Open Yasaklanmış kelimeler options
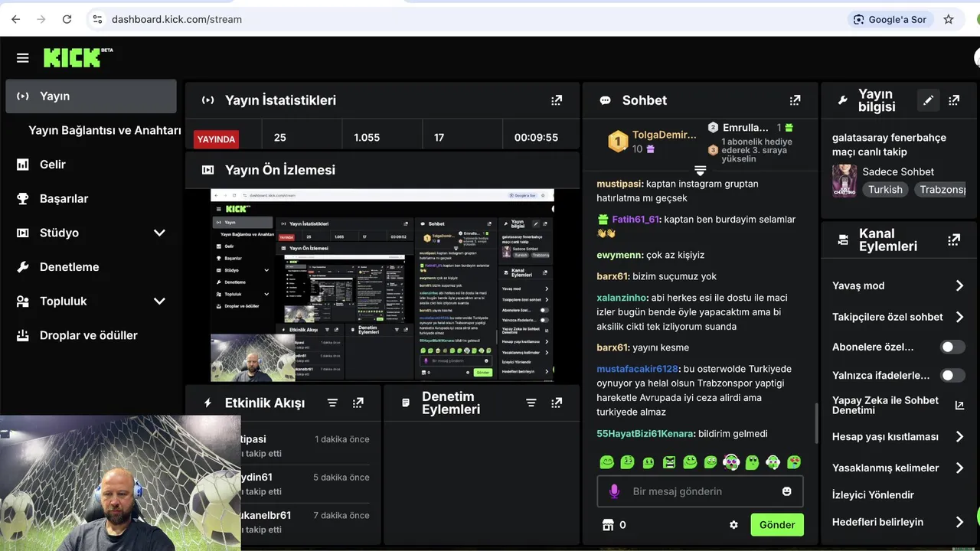The height and width of the screenshot is (551, 980). click(898, 468)
